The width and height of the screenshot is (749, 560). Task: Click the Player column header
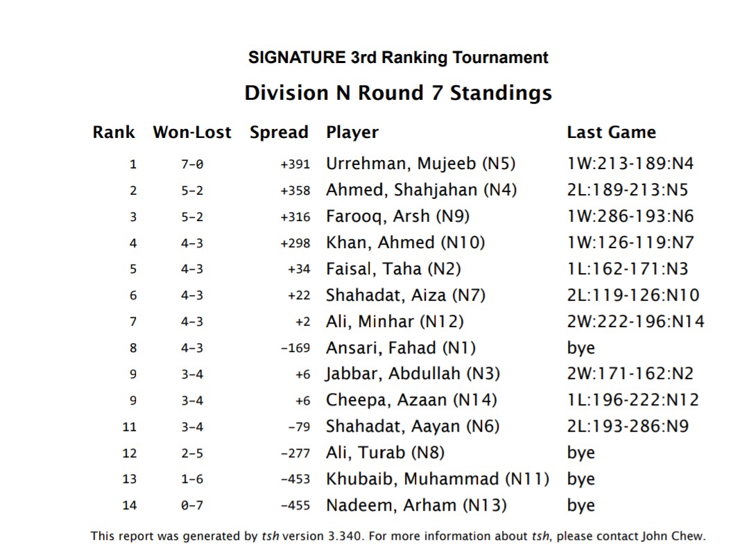tap(352, 132)
